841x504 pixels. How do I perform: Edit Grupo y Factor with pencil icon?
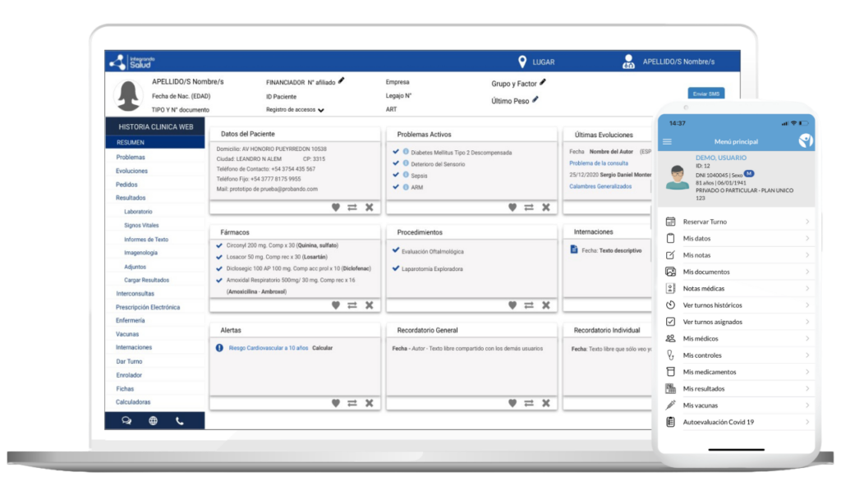[542, 82]
